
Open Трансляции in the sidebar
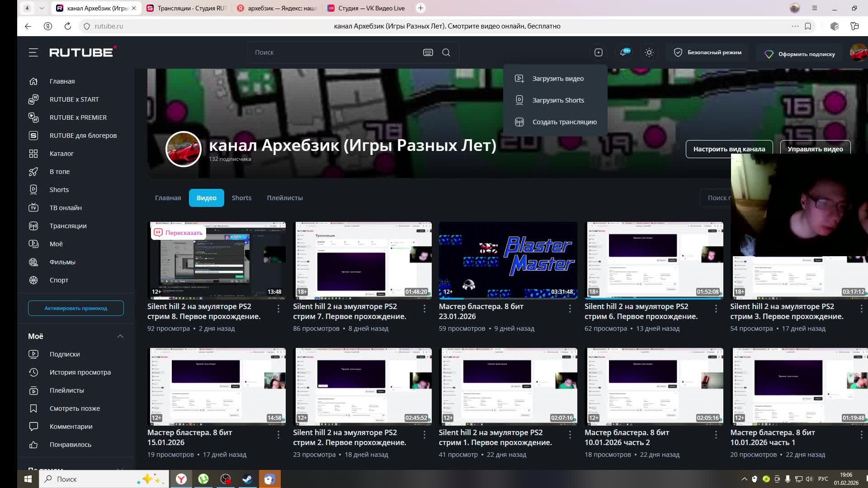(68, 226)
